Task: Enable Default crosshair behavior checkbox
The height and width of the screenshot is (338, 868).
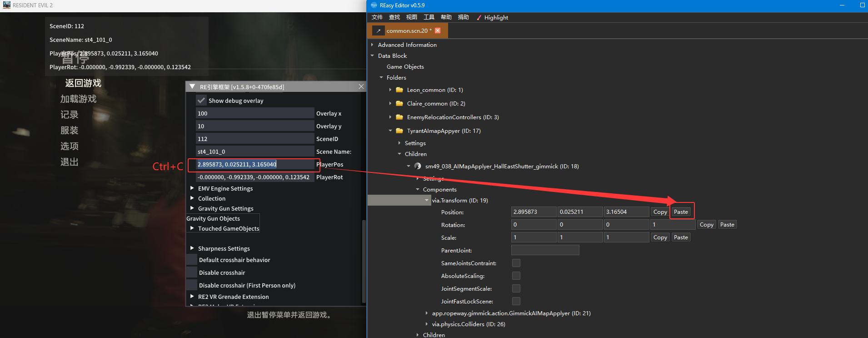Action: tap(191, 260)
